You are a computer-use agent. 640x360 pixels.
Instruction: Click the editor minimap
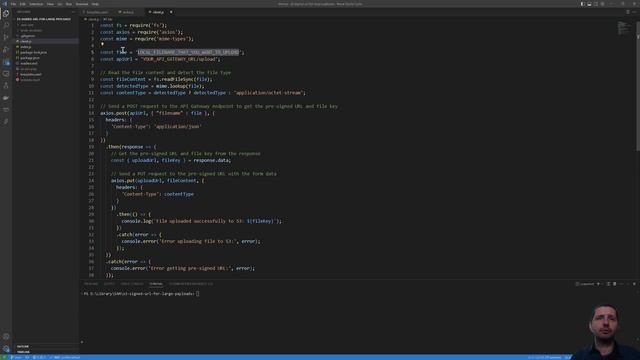click(x=624, y=29)
